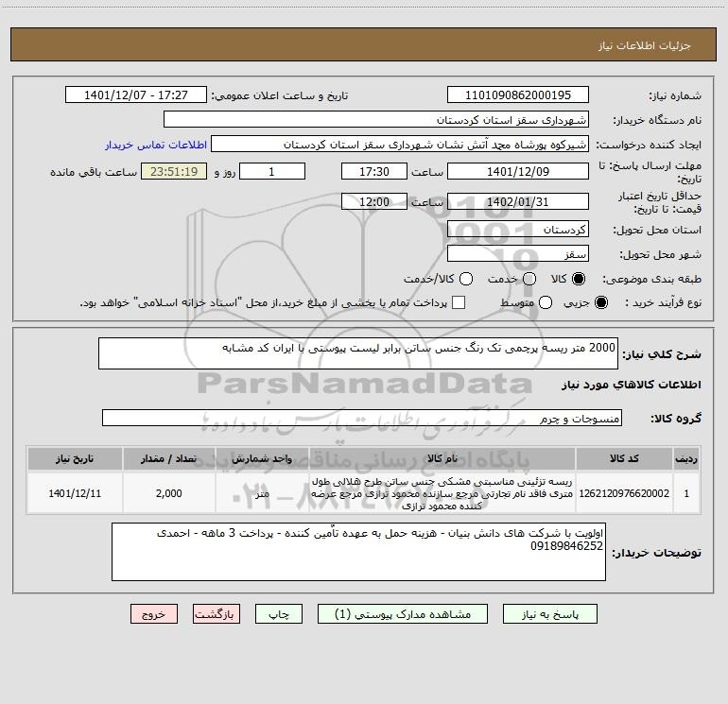Click the price validity date 1402/01/31 field
The image size is (728, 704).
(518, 201)
